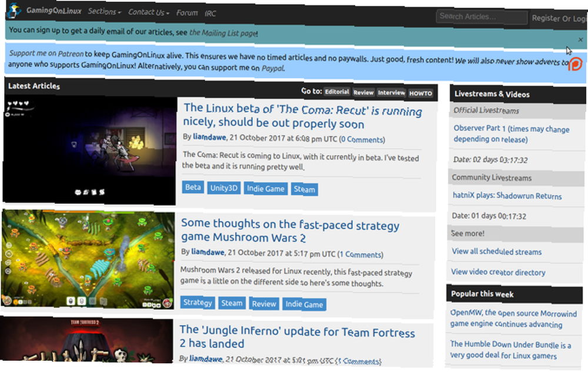
Task: Open the Humble Down Under Bundle article
Action: [511, 350]
